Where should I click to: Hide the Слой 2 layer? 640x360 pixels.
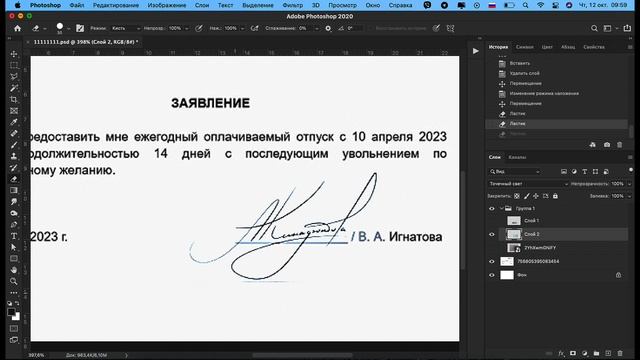(492, 234)
